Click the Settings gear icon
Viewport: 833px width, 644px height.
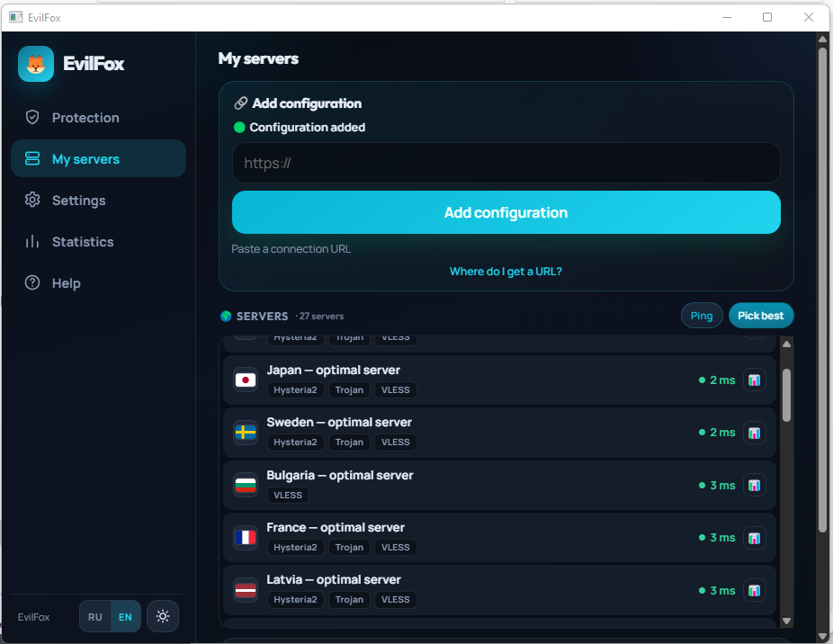click(32, 201)
